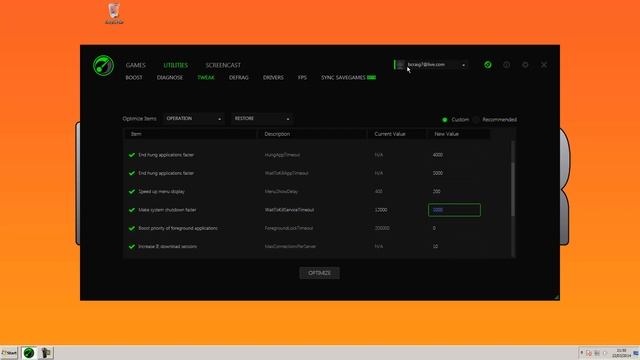Click the OPTIMIZE button
This screenshot has width=640, height=360.
coord(320,273)
